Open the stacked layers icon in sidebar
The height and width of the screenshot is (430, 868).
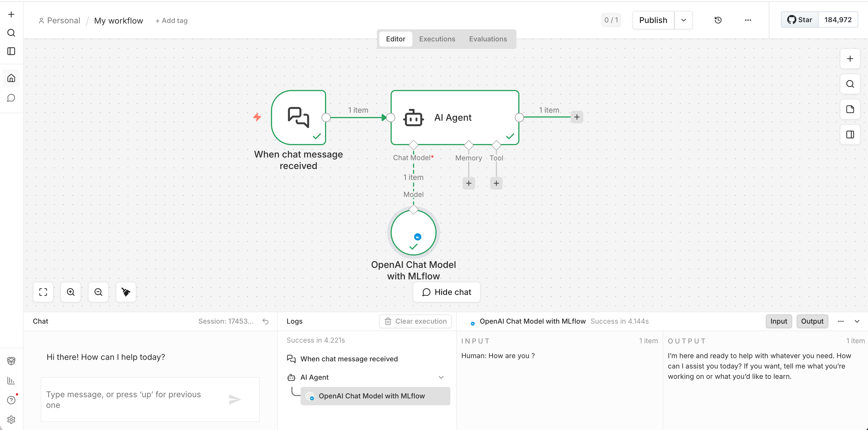click(x=11, y=361)
